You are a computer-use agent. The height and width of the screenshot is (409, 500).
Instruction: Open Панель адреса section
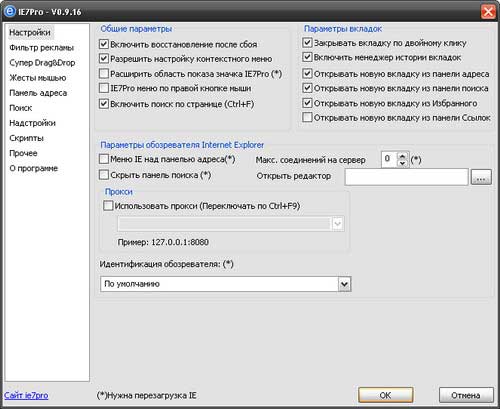coord(38,93)
